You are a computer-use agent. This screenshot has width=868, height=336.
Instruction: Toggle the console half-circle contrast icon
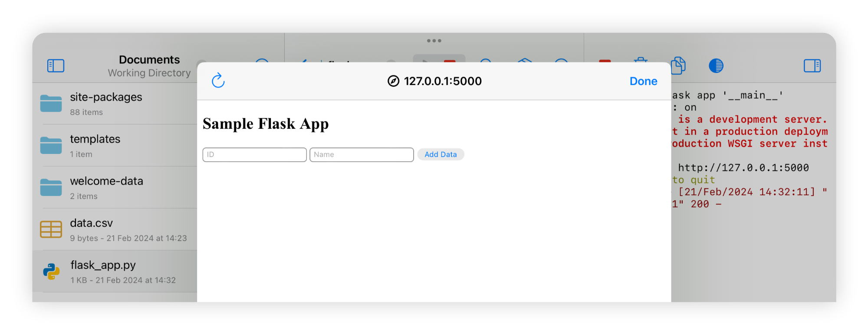pyautogui.click(x=716, y=66)
